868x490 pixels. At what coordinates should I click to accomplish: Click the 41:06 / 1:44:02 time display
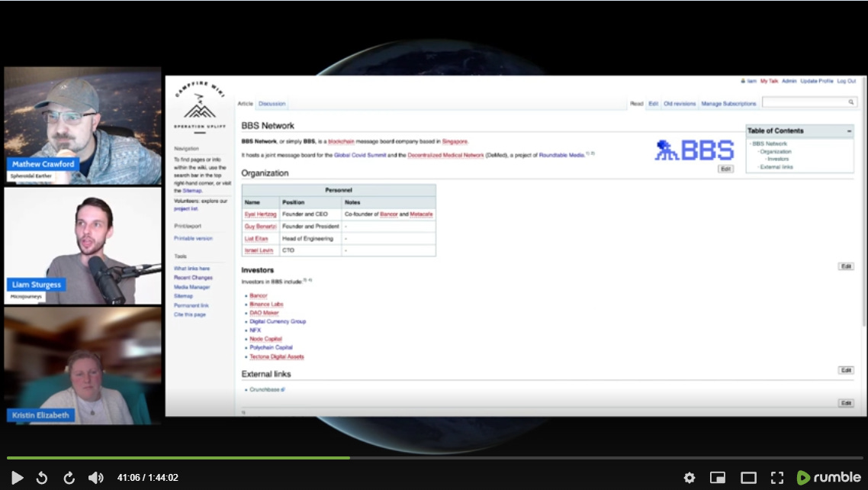148,477
